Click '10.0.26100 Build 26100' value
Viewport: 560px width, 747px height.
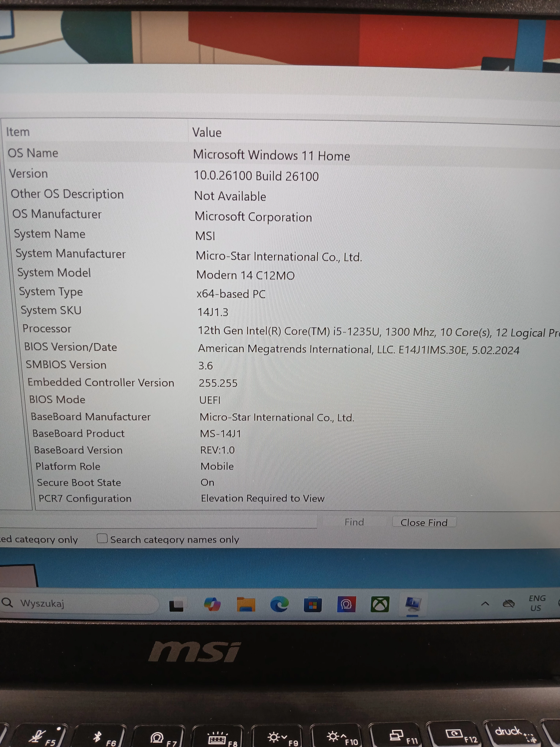click(x=256, y=176)
